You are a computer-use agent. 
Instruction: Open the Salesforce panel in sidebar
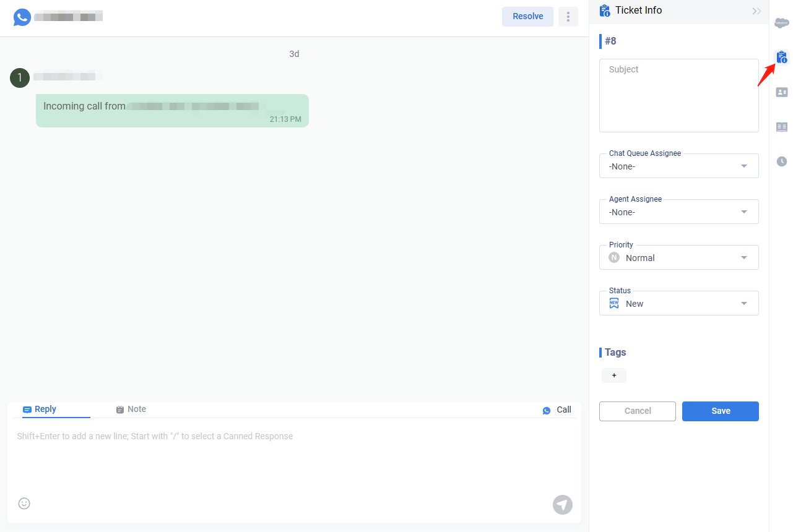(x=782, y=24)
